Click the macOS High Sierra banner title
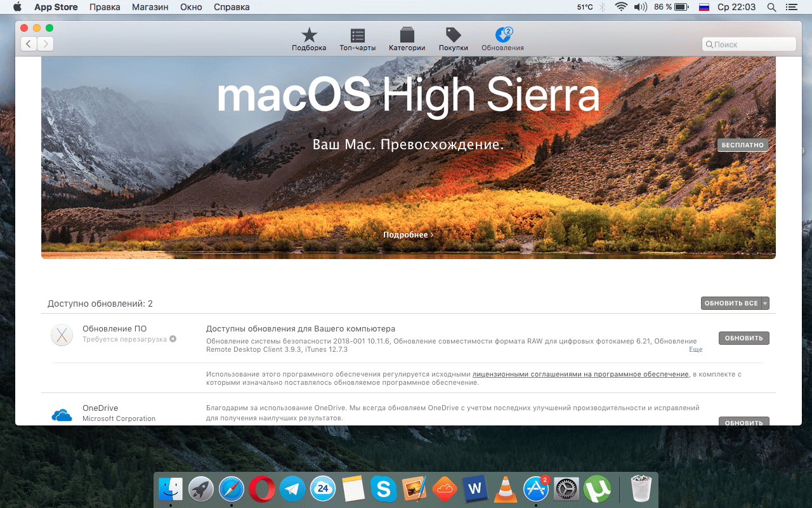Image resolution: width=812 pixels, height=508 pixels. click(408, 96)
